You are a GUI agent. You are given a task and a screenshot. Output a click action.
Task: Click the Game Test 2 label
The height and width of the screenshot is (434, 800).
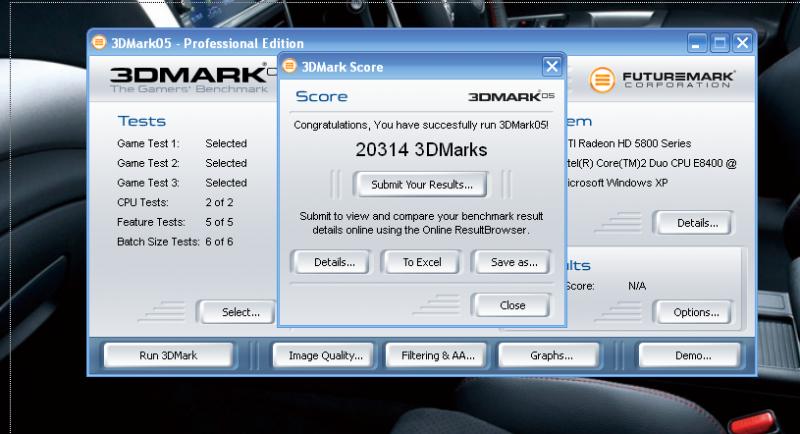pos(148,163)
